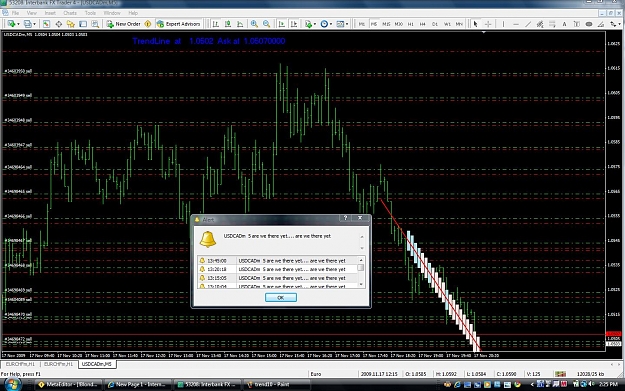The width and height of the screenshot is (625, 391).
Task: Toggle the Chart Shift icon
Action: point(294,24)
